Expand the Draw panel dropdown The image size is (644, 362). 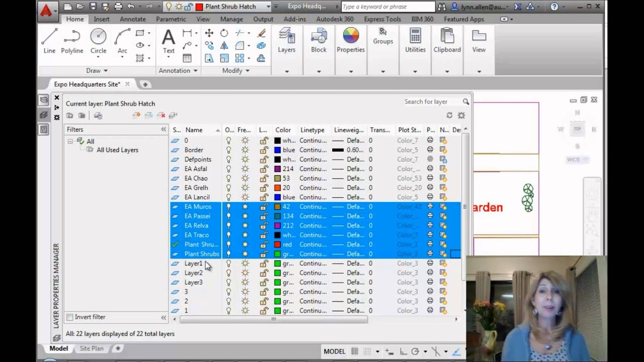(x=97, y=71)
